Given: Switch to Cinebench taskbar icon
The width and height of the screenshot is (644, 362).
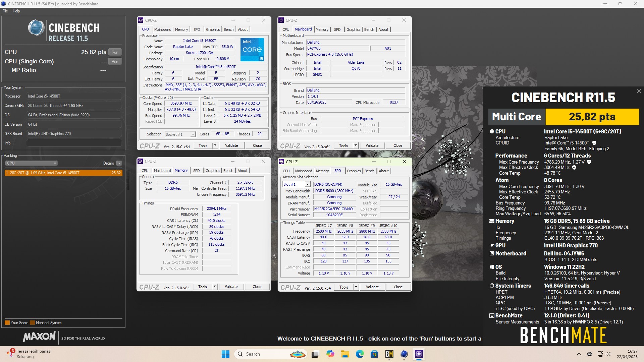Looking at the screenshot, I should [x=404, y=354].
